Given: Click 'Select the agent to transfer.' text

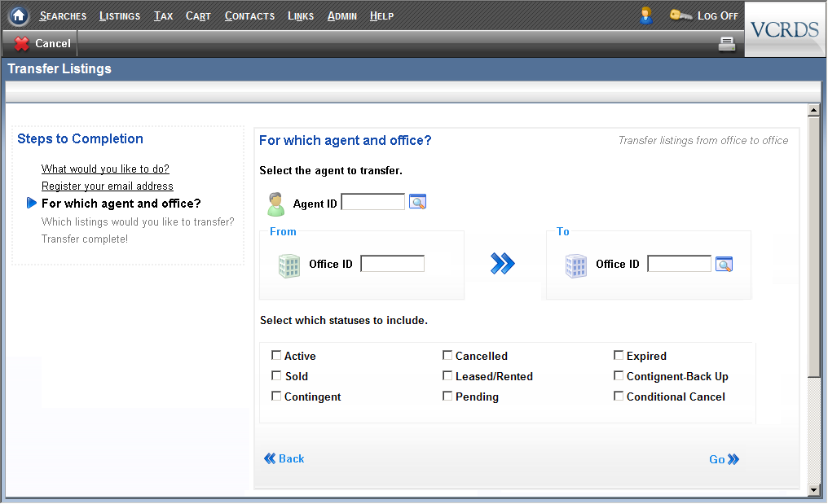Looking at the screenshot, I should (331, 170).
